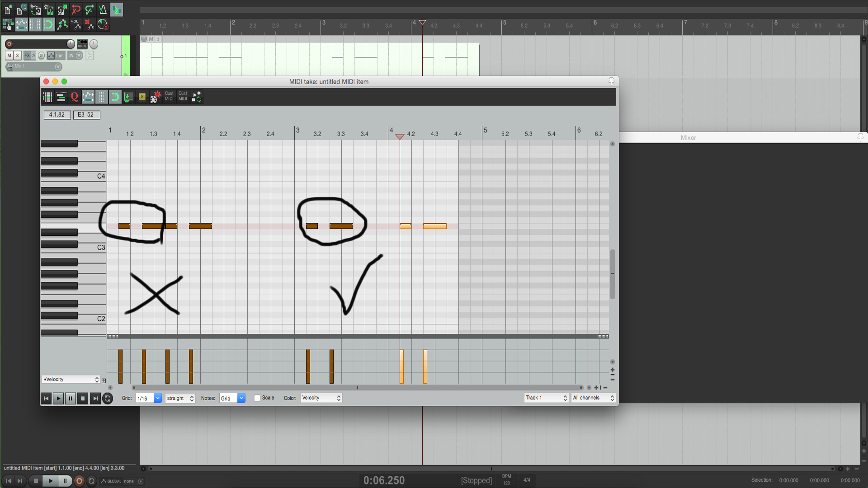Screen dimensions: 868x488
Task: Enable the Scale checkbox
Action: coord(257,398)
